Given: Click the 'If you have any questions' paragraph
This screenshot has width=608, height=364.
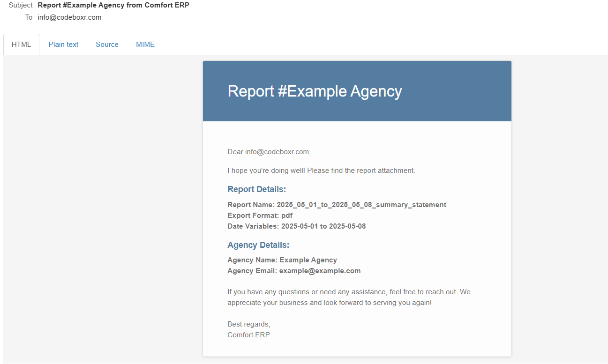Looking at the screenshot, I should pyautogui.click(x=349, y=297).
